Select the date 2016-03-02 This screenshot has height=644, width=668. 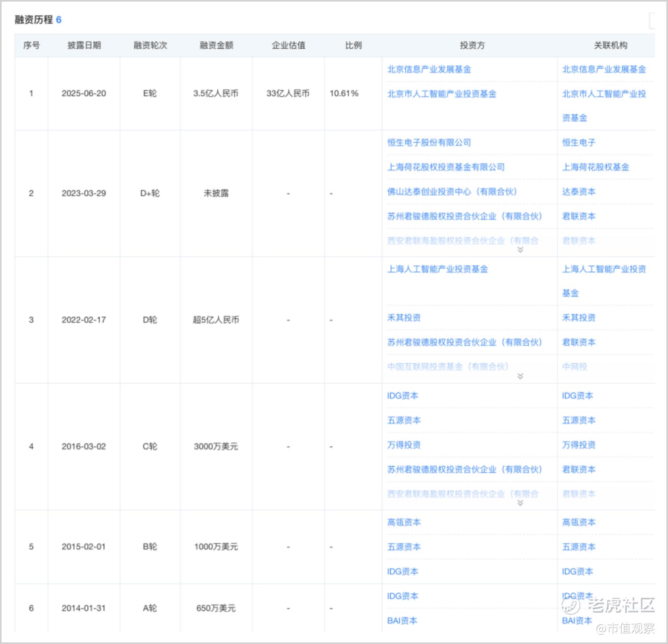pyautogui.click(x=84, y=446)
